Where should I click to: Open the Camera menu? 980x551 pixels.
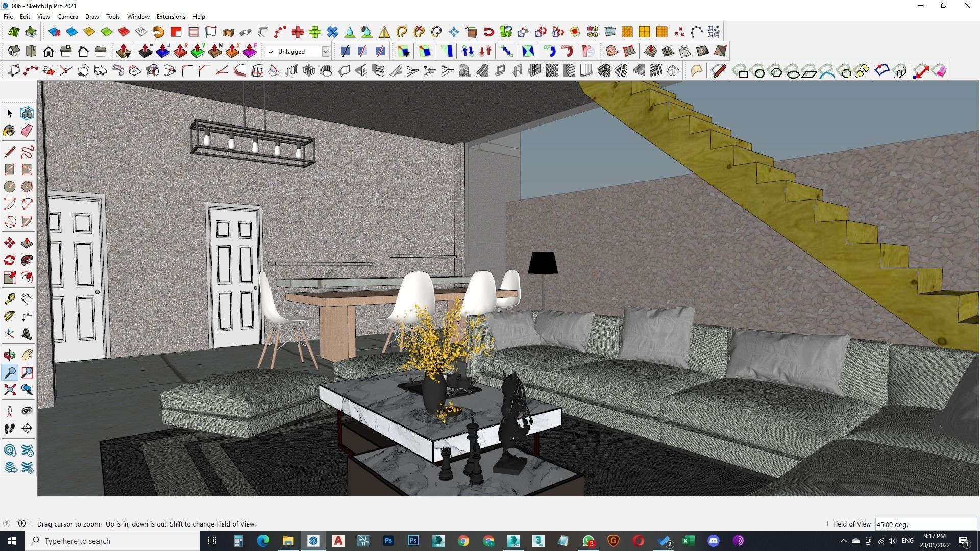pyautogui.click(x=67, y=17)
